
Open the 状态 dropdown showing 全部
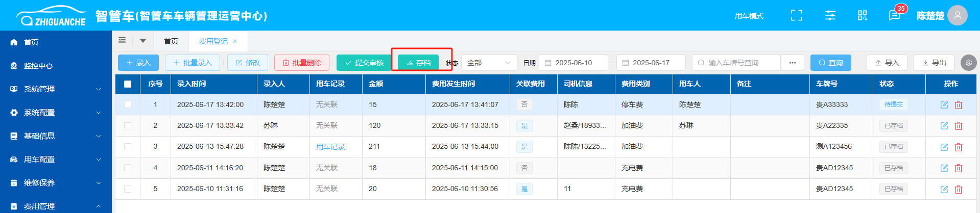[489, 63]
